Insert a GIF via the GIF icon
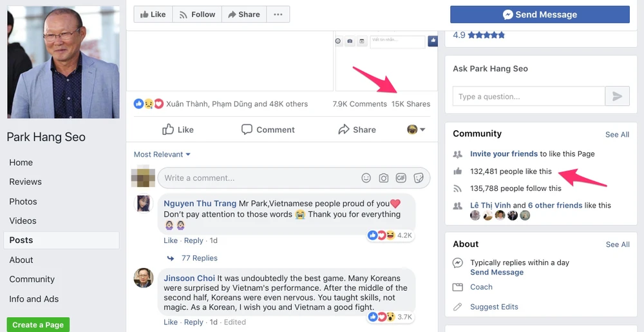Screen dimensions: 644x332 click(x=401, y=178)
